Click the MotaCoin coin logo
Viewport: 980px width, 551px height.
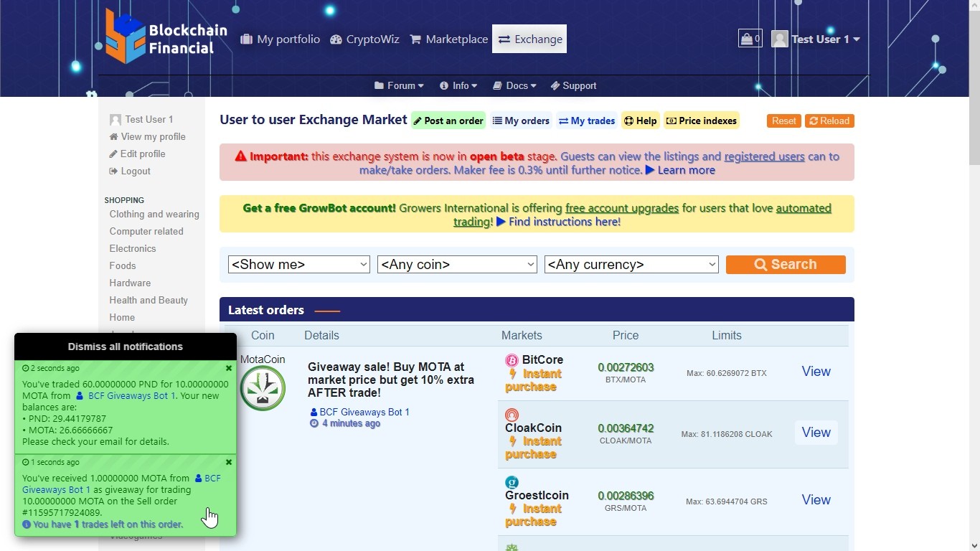(x=263, y=388)
